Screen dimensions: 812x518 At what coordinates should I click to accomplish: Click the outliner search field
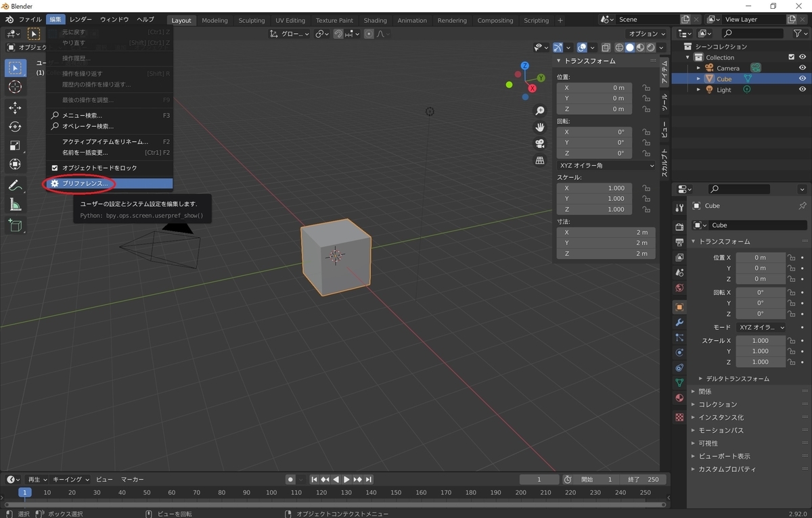coord(753,33)
